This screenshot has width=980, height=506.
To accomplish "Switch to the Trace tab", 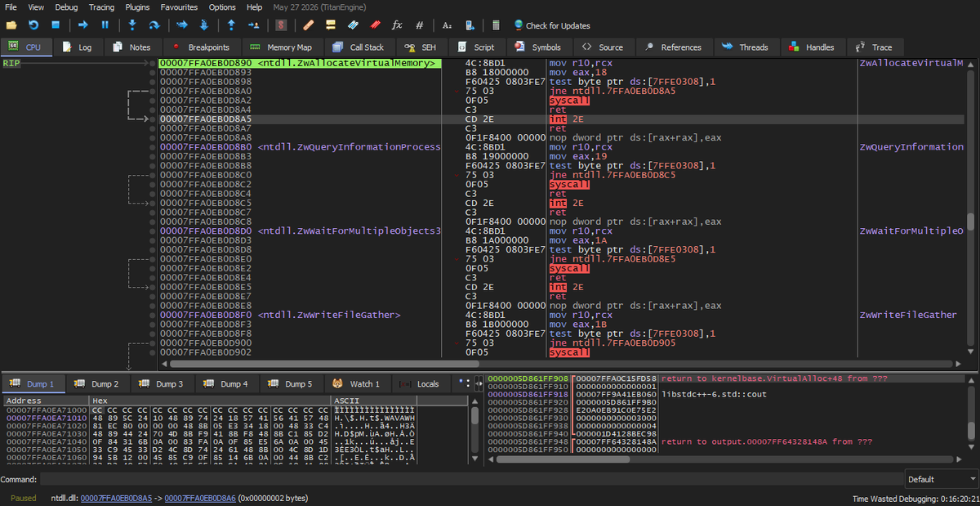I will 874,47.
